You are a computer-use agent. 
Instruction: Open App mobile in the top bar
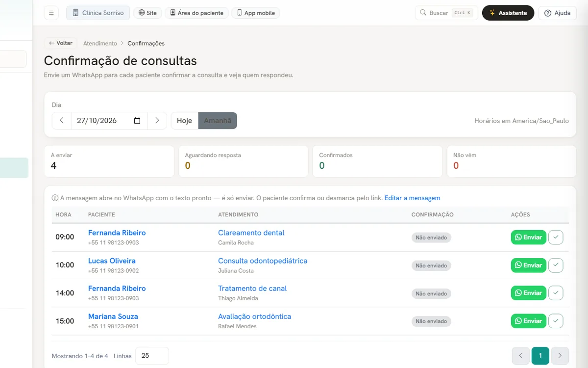pos(255,13)
